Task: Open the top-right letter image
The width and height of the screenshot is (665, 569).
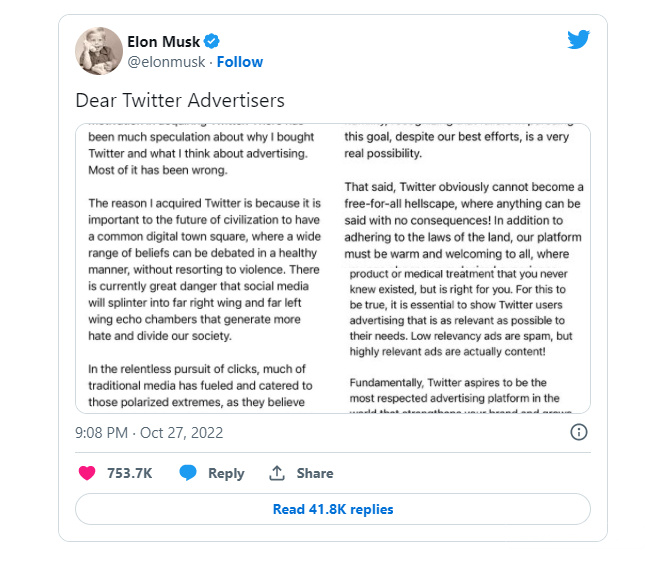Action: [465, 194]
